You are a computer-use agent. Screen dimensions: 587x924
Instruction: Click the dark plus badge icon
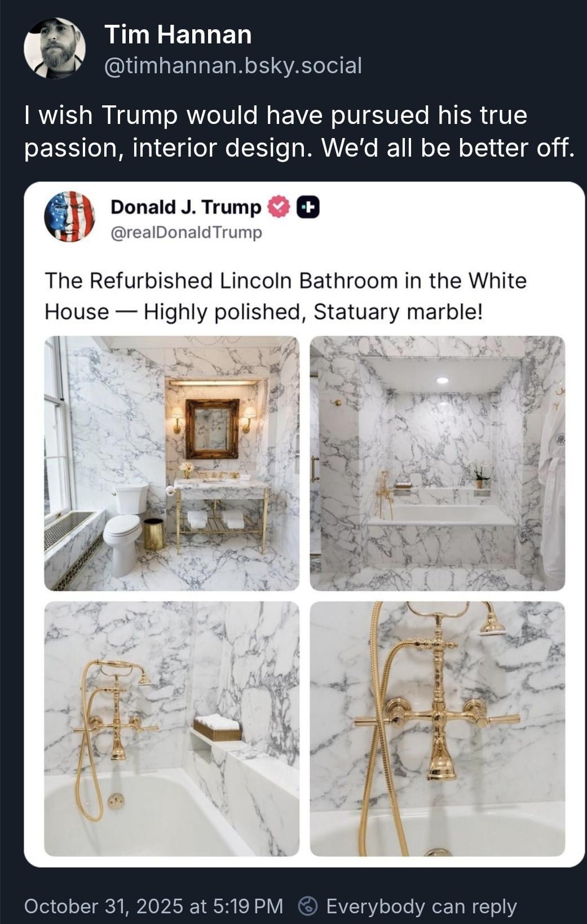308,207
